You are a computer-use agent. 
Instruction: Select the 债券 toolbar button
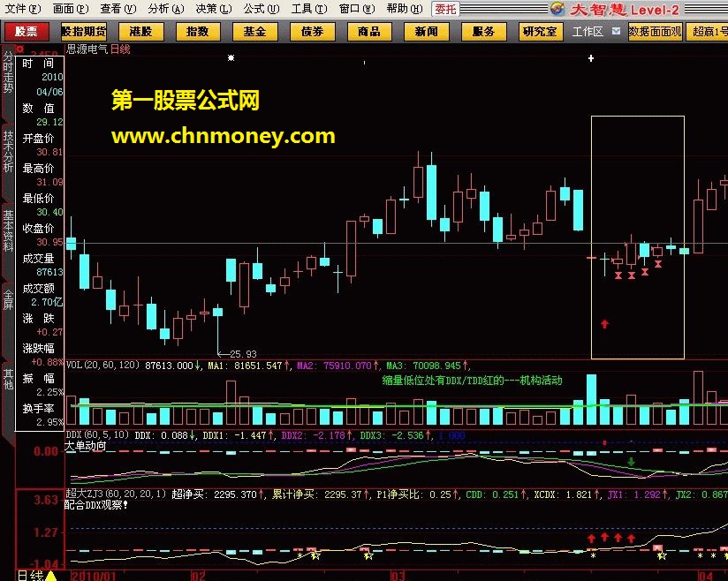312,32
